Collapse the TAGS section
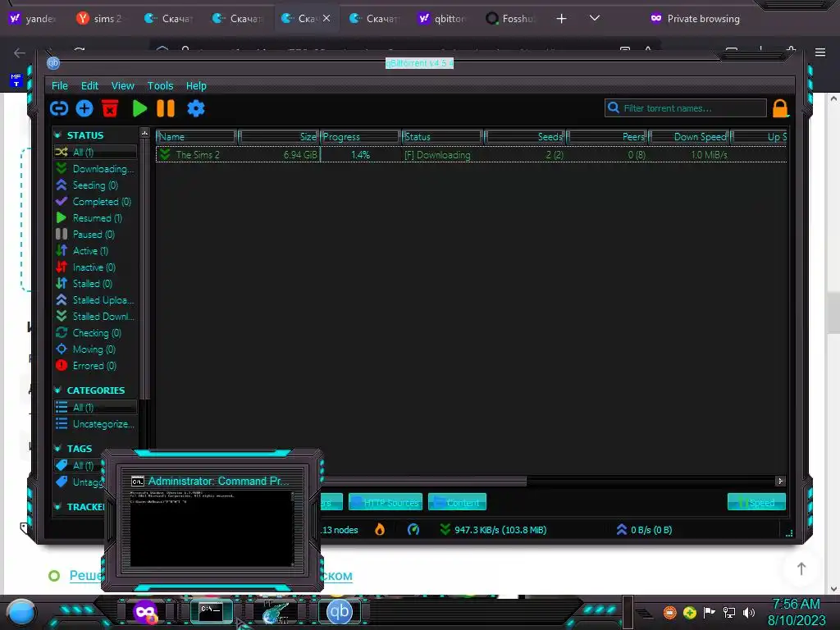840x630 pixels. 58,449
